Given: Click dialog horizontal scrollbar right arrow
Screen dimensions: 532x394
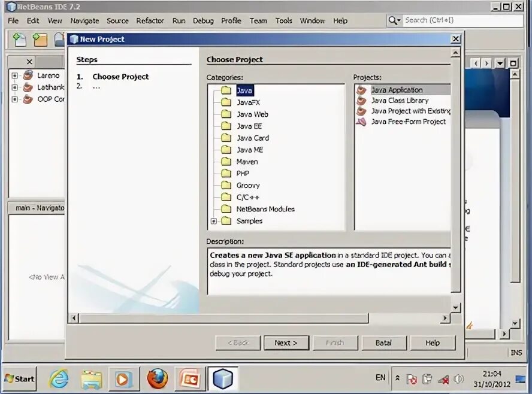Looking at the screenshot, I should pyautogui.click(x=445, y=318).
